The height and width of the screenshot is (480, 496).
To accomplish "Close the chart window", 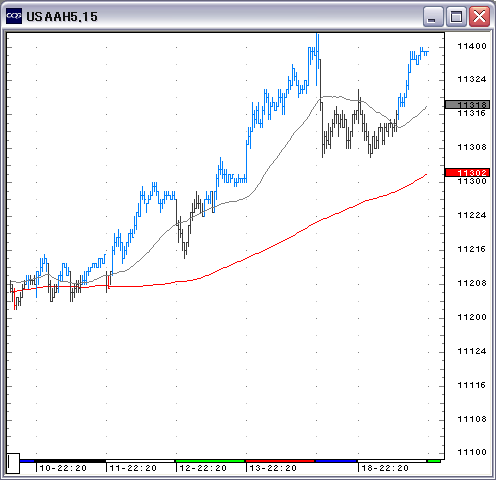I will (x=479, y=16).
